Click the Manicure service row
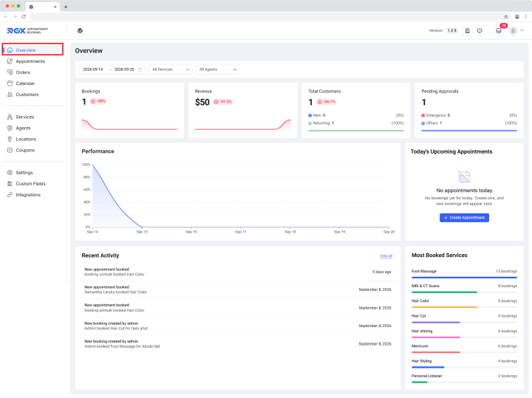 click(464, 349)
